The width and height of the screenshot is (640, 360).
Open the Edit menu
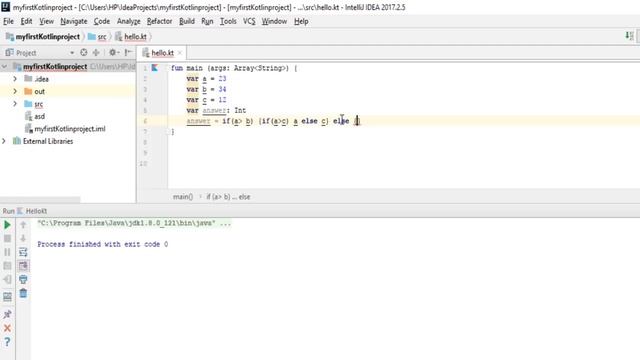point(26,21)
